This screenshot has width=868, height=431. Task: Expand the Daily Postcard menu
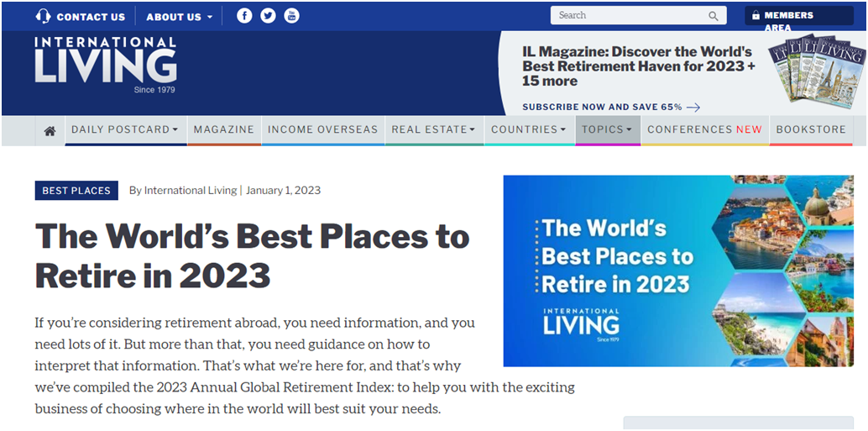(x=125, y=129)
